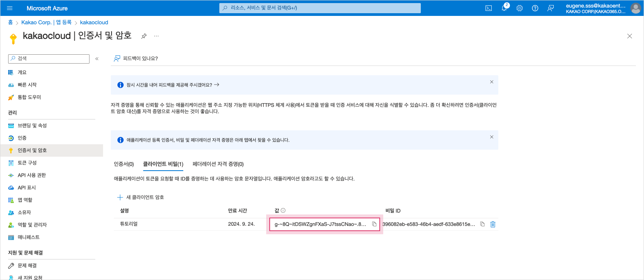Image resolution: width=644 pixels, height=280 pixels.
Task: Open the Azure portal hamburger menu
Action: pos(10,8)
